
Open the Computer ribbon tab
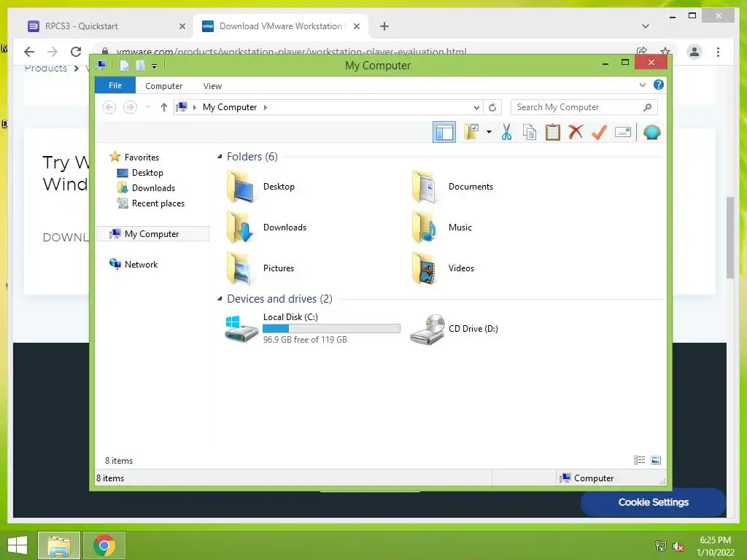[x=163, y=86]
